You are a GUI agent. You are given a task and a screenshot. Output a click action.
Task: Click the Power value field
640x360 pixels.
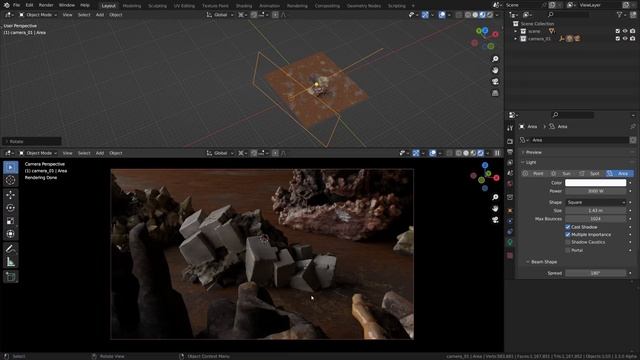596,191
